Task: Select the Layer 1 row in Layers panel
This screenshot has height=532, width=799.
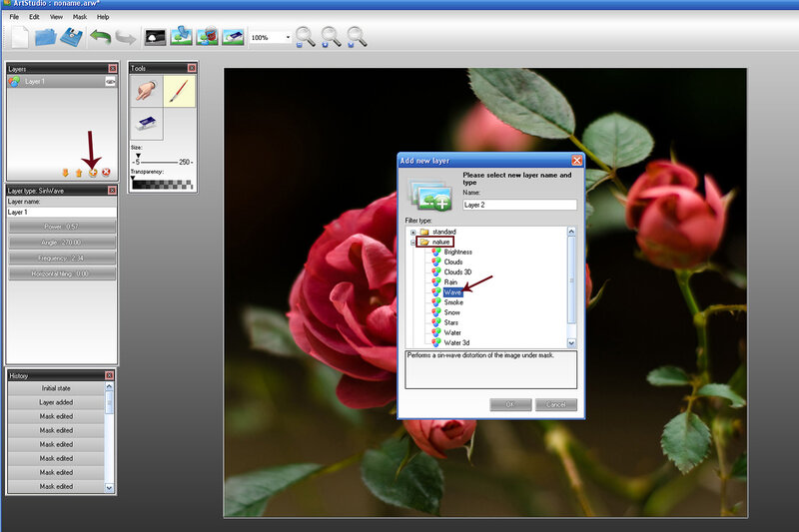Action: point(62,82)
